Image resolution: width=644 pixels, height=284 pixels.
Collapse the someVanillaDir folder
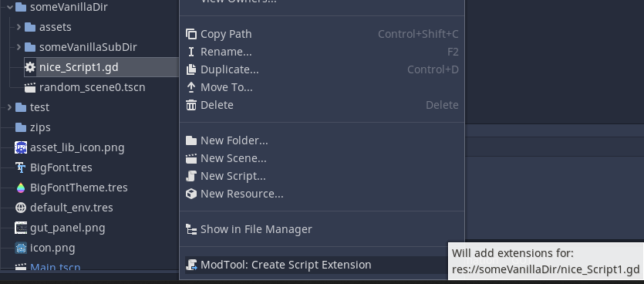pyautogui.click(x=9, y=7)
